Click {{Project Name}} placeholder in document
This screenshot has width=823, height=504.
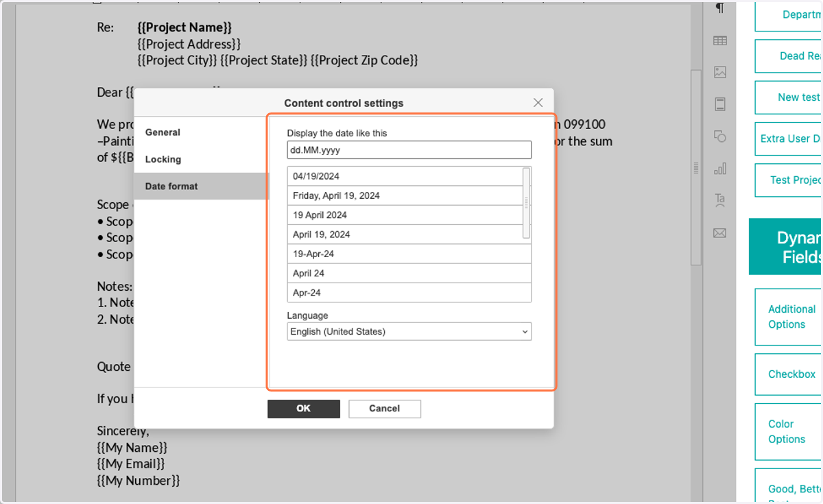click(x=184, y=27)
